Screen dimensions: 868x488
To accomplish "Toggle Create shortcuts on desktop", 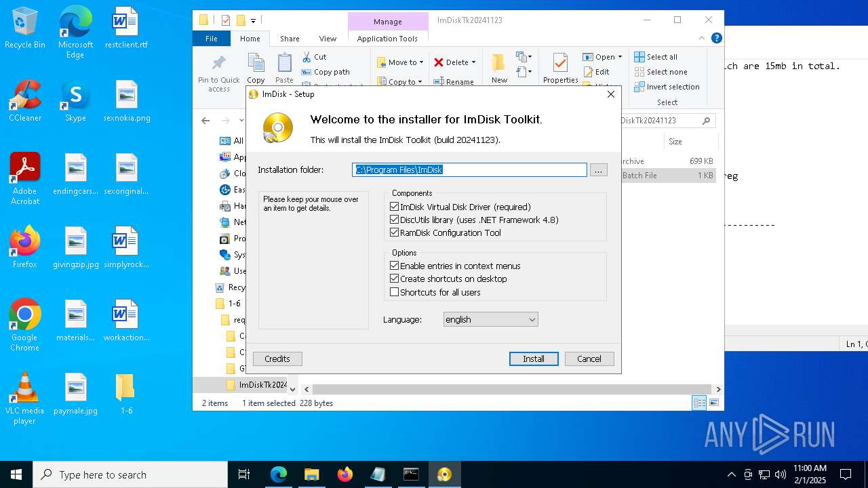I will click(x=394, y=279).
